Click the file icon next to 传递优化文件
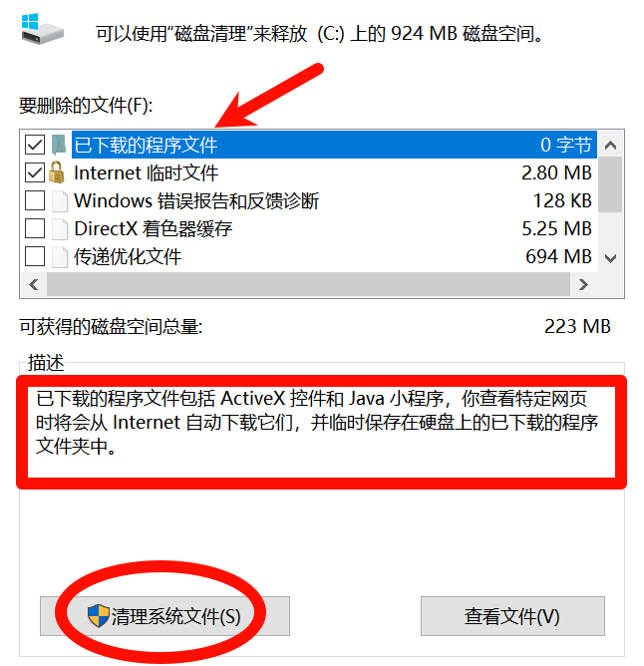 pos(60,257)
